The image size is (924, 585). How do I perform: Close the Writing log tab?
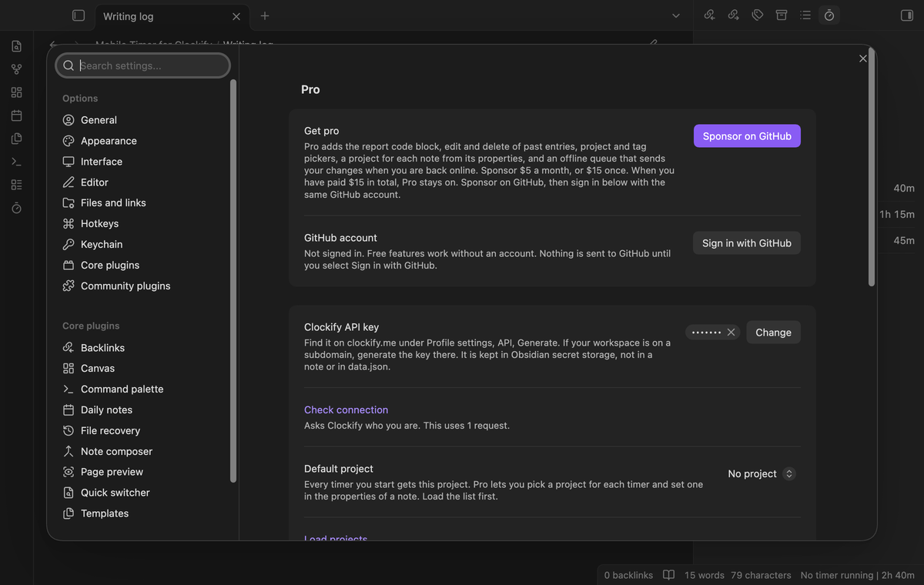pyautogui.click(x=236, y=16)
